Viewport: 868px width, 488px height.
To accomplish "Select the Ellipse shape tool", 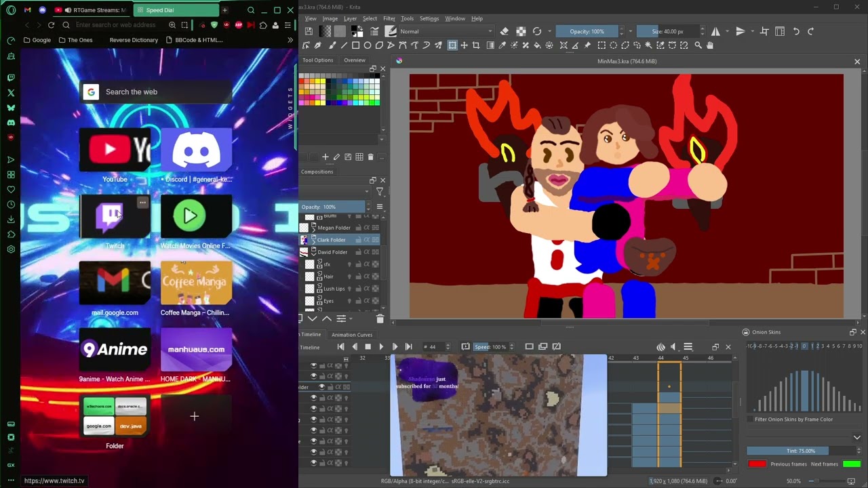I will [x=368, y=45].
